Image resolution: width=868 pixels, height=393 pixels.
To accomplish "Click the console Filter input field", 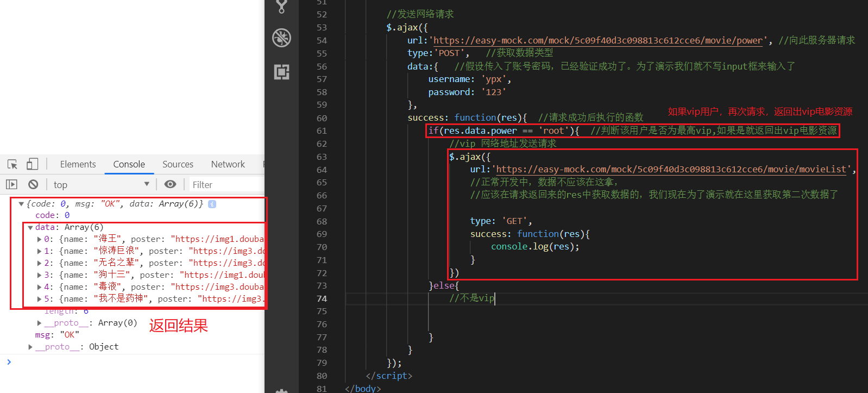I will coord(227,185).
